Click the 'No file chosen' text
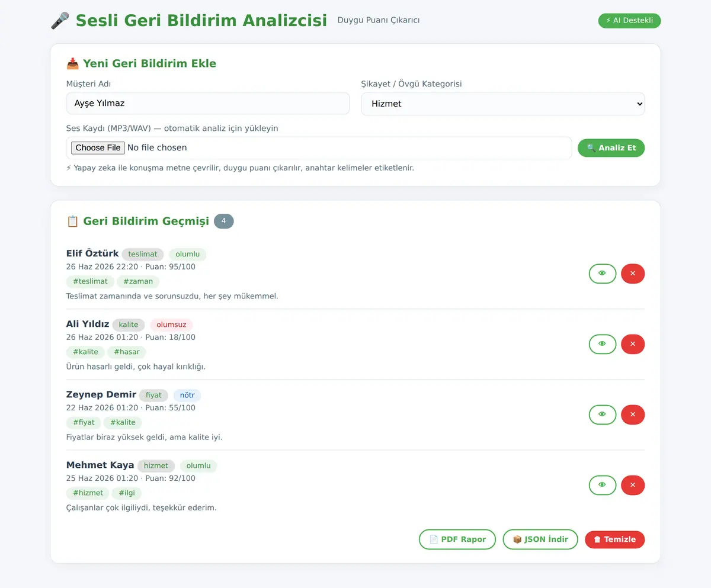This screenshot has height=588, width=711. [157, 147]
